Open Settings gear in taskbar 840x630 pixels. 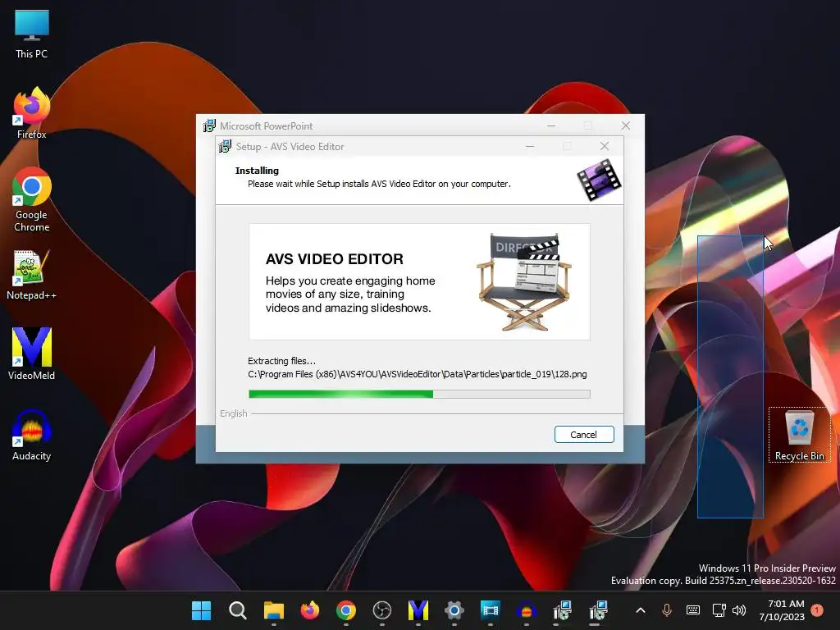(x=454, y=610)
